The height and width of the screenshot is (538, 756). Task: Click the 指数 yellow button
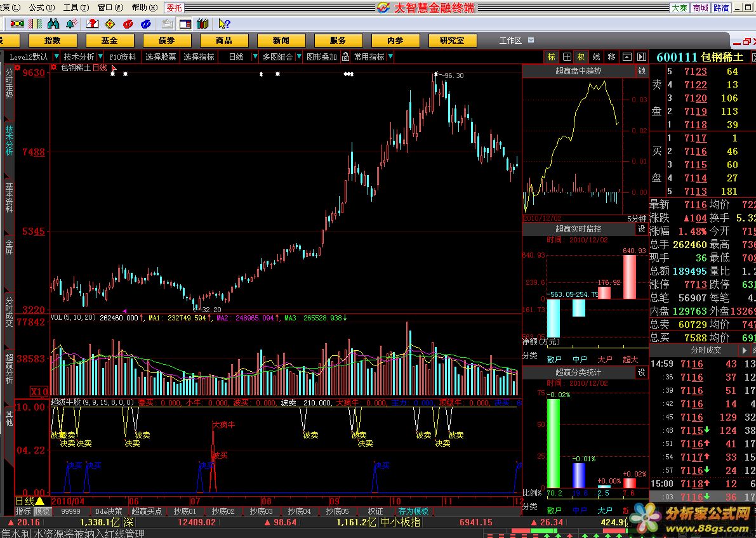coord(53,41)
